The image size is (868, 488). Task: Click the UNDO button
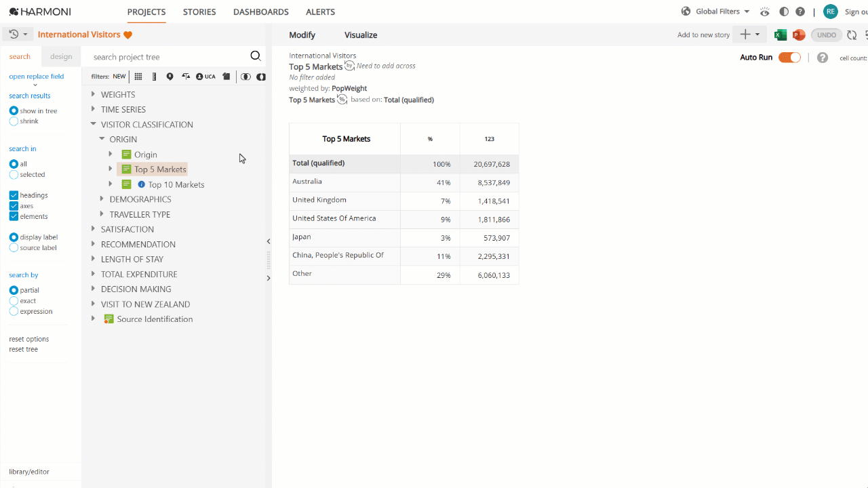coord(827,35)
